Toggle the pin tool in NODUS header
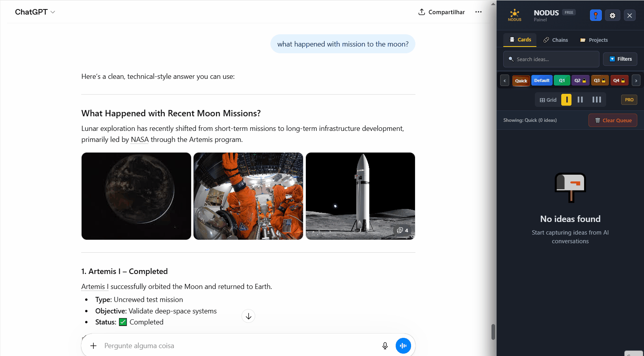The height and width of the screenshot is (356, 644). 596,15
